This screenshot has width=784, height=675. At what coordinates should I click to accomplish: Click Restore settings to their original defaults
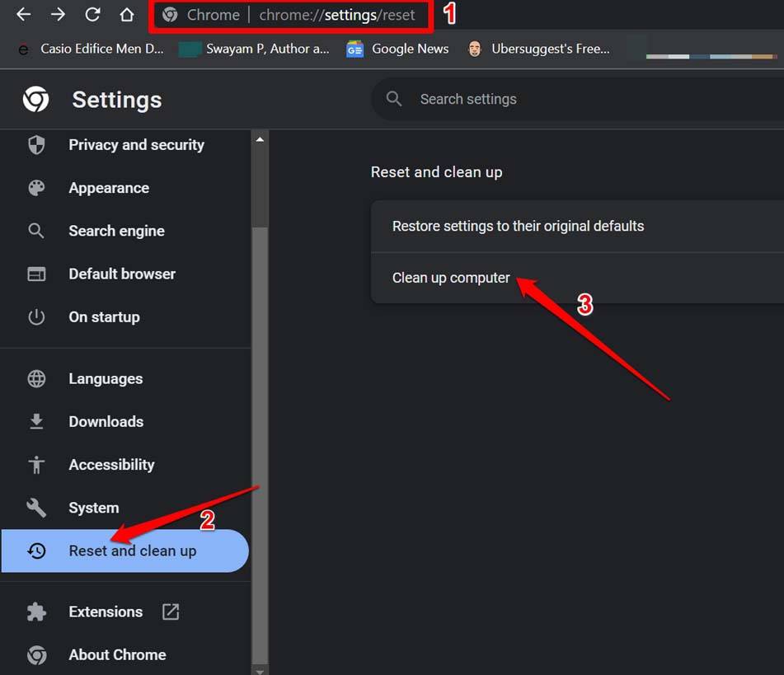point(518,226)
